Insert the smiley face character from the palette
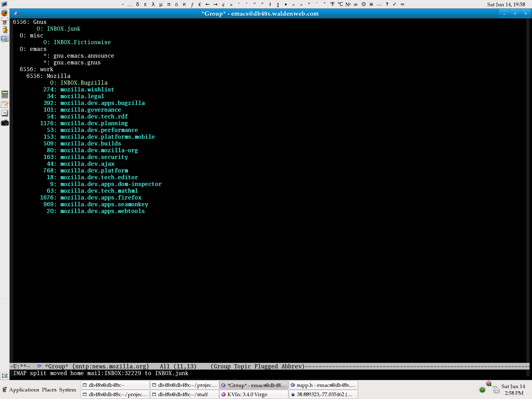This screenshot has height=399, width=532. pyautogui.click(x=364, y=4)
